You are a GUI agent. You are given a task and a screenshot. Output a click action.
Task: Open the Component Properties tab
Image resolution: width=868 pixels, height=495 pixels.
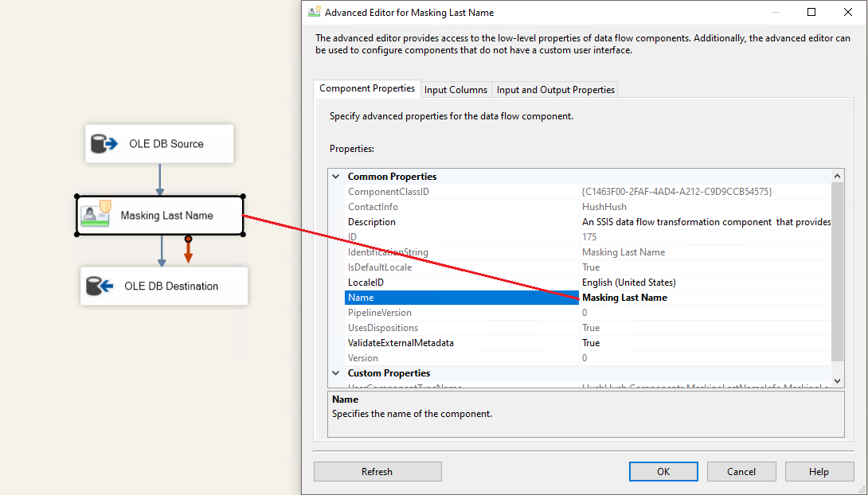[x=367, y=88]
